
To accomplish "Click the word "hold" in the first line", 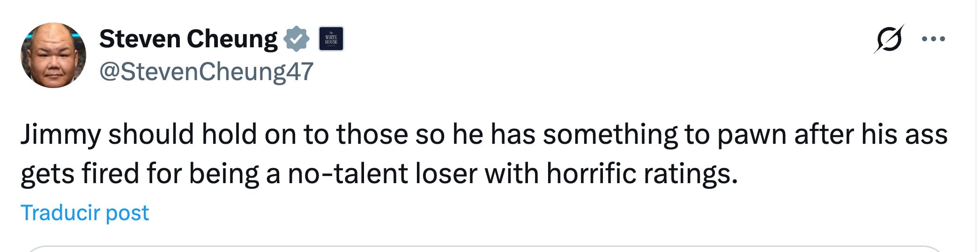I will tap(229, 134).
